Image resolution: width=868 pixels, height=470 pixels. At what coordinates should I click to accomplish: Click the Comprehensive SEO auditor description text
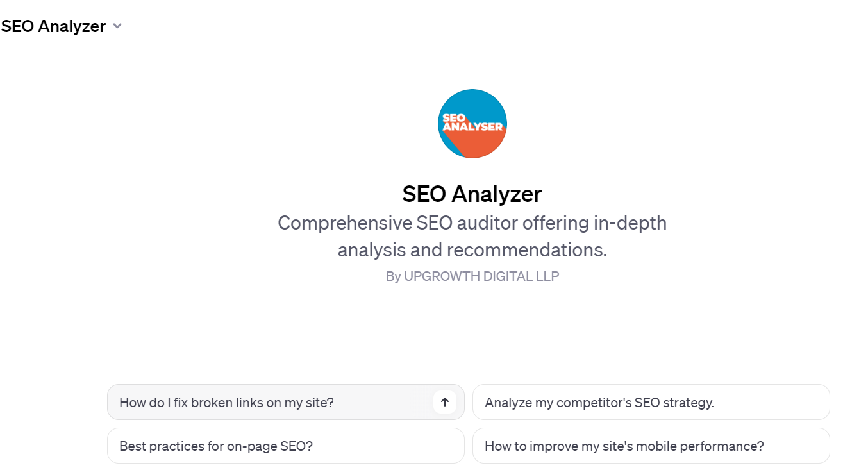tap(472, 236)
